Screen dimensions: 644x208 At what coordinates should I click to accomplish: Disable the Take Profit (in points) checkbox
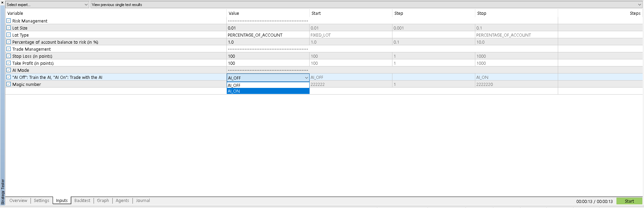point(9,63)
